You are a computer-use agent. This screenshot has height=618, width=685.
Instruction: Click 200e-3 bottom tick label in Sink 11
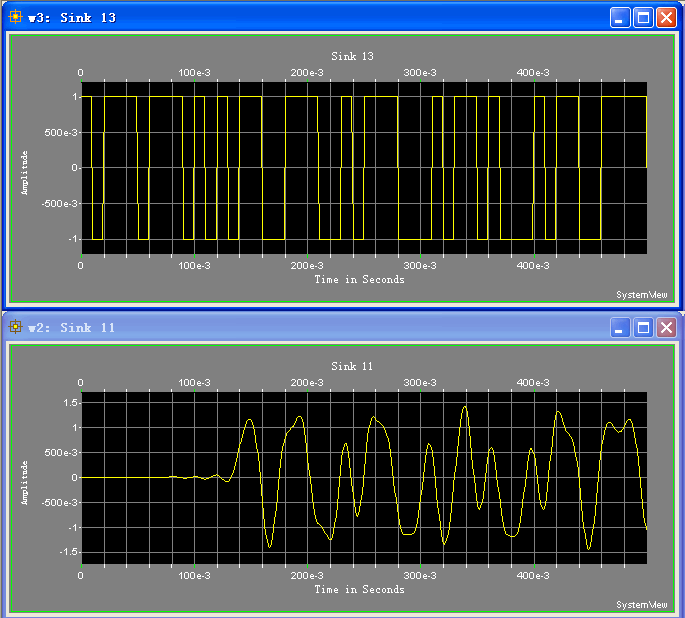(307, 576)
